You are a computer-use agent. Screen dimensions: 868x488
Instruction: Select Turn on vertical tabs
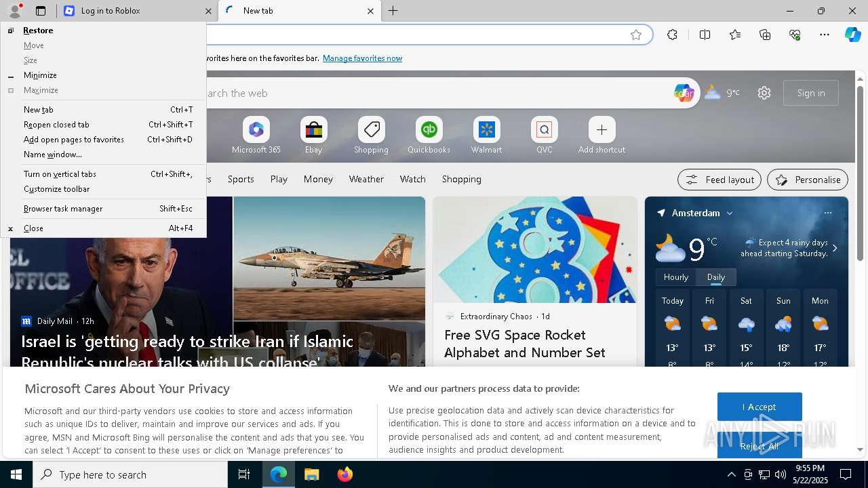point(104,174)
